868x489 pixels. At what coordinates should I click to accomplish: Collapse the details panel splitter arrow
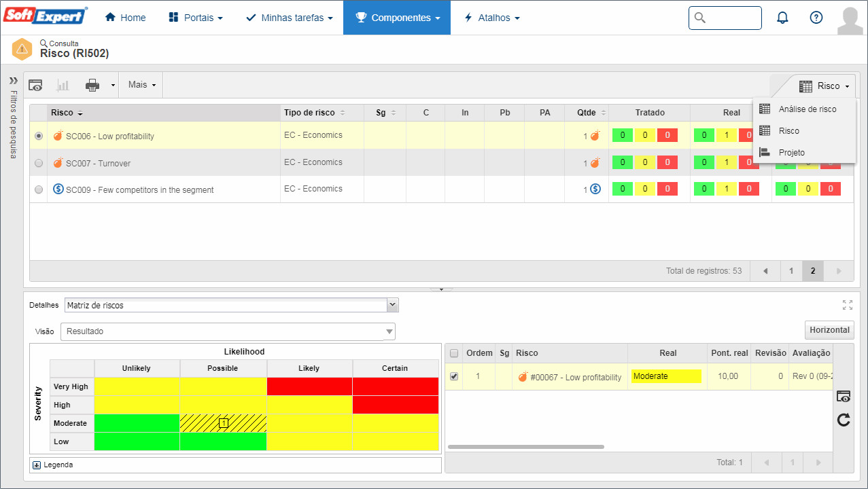pos(441,289)
